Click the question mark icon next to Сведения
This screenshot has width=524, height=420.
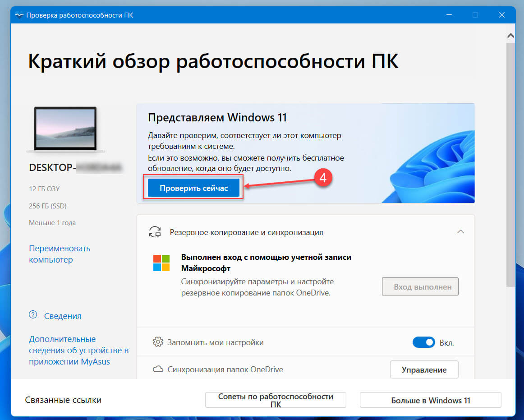coord(33,315)
